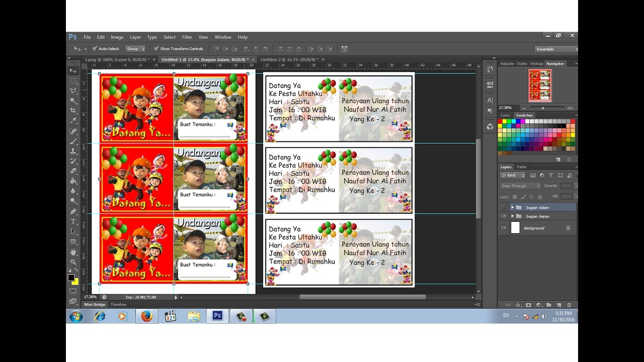Click the yellow background color swatch
Screen dimensions: 644x362
click(x=75, y=282)
